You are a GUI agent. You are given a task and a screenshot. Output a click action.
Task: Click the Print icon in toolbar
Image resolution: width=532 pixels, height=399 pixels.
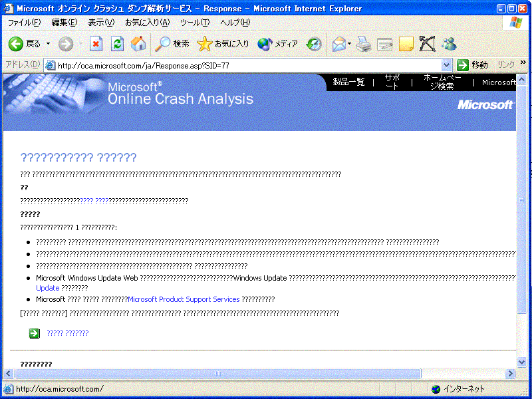tap(363, 44)
